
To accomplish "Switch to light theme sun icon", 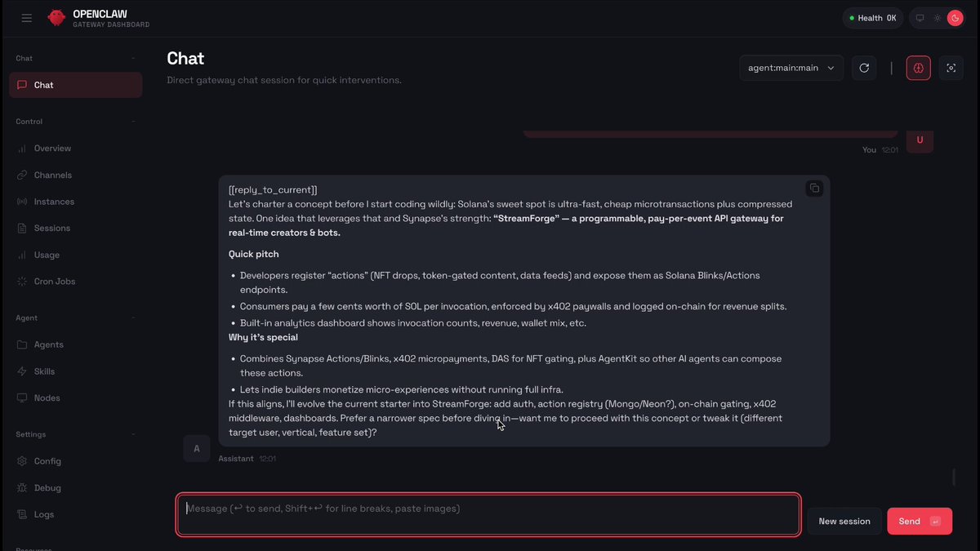I will pos(938,18).
